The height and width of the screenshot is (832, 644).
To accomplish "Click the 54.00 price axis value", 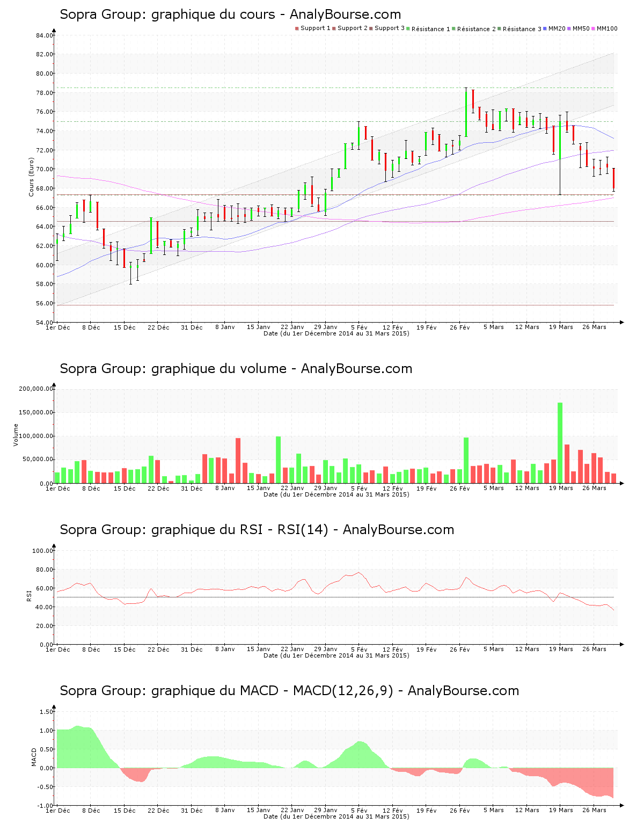I will (45, 323).
